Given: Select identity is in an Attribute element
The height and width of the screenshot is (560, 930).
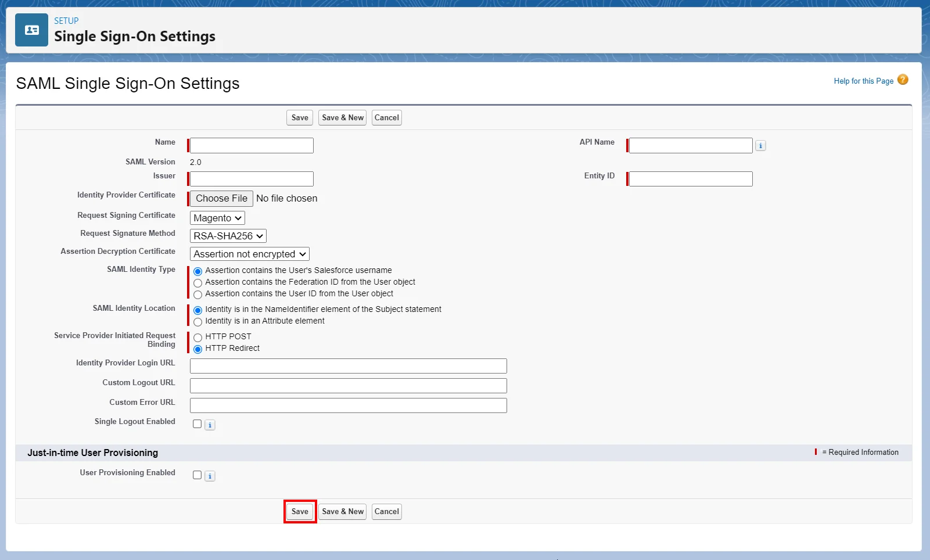Looking at the screenshot, I should 198,321.
